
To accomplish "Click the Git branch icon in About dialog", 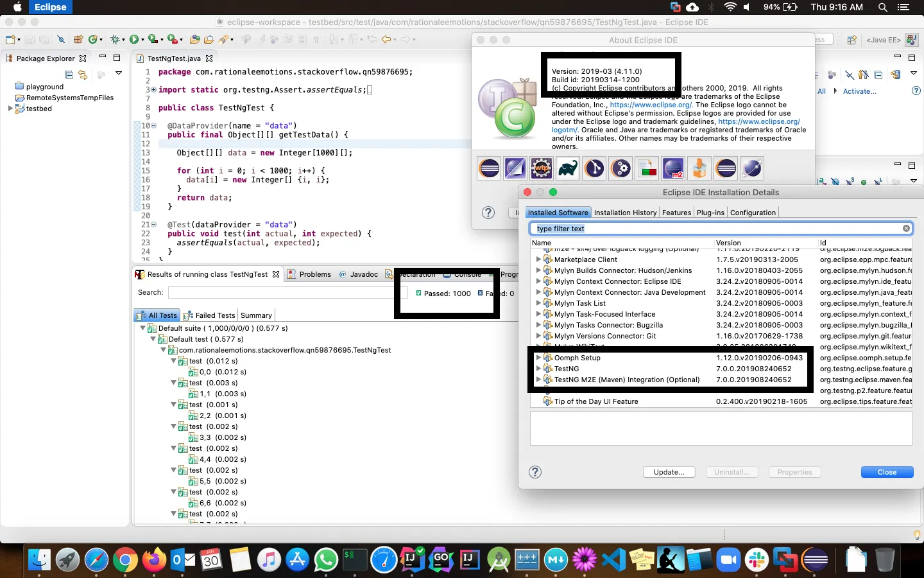I will pyautogui.click(x=594, y=168).
